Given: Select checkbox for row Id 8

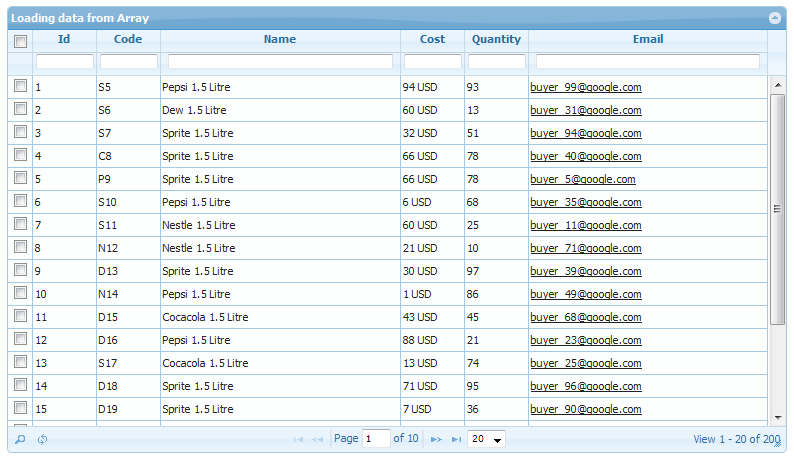Looking at the screenshot, I should point(20,247).
